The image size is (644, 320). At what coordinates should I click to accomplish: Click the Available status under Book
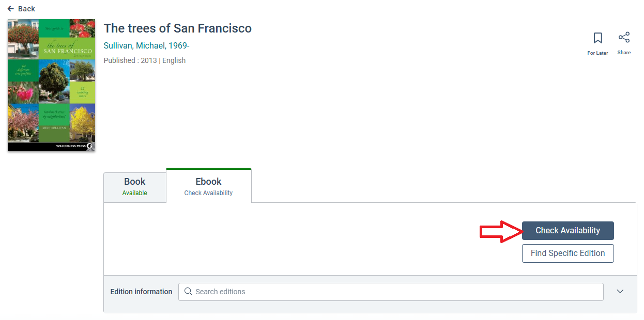click(x=134, y=193)
